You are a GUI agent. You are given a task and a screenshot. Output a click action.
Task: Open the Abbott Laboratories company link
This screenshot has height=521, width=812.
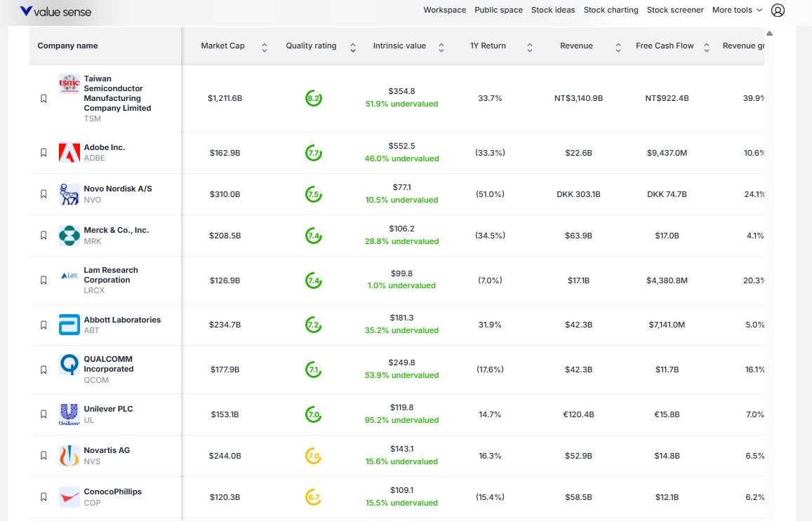[x=122, y=320]
